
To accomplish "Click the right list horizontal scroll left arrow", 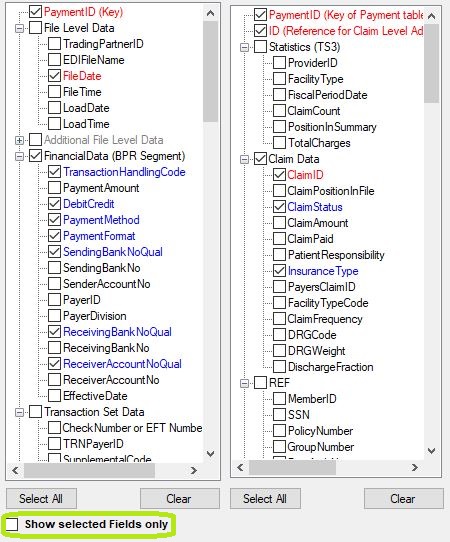I will coord(240,467).
